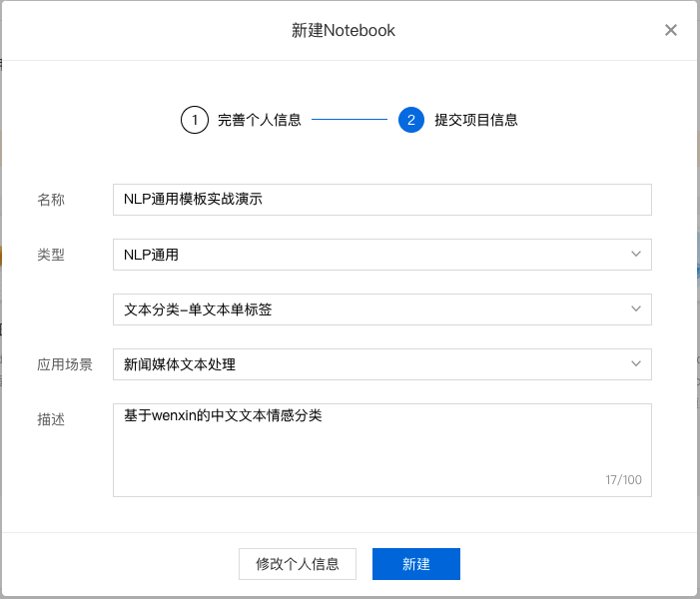Select the 提交项目信息 step label
This screenshot has height=599, width=700.
476,120
